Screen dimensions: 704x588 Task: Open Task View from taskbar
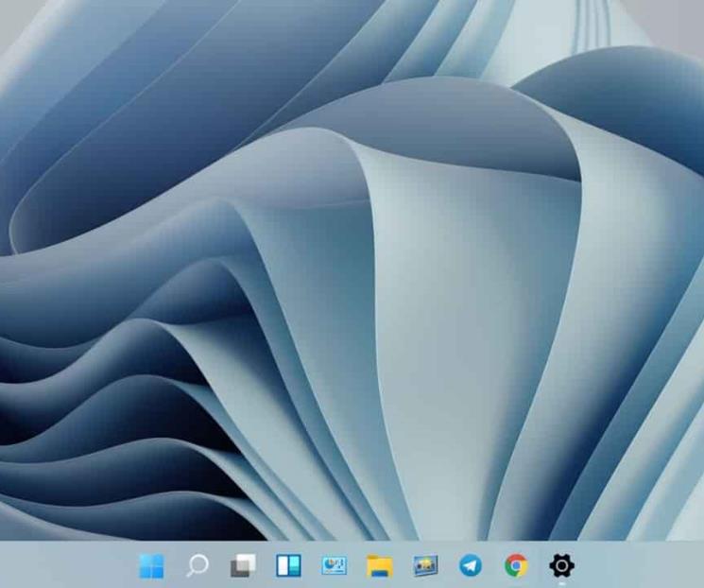pos(243,565)
